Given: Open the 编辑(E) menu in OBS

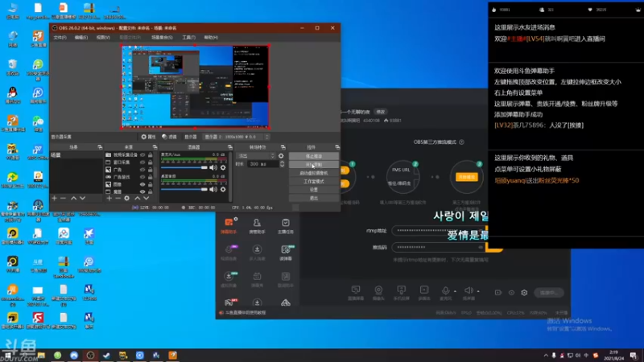Looking at the screenshot, I should (81, 37).
